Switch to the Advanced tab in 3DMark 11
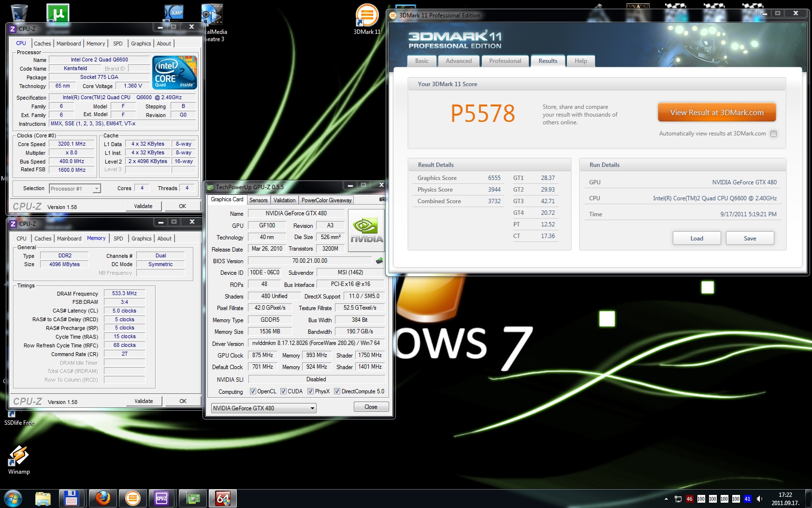The width and height of the screenshot is (812, 508). pos(459,61)
